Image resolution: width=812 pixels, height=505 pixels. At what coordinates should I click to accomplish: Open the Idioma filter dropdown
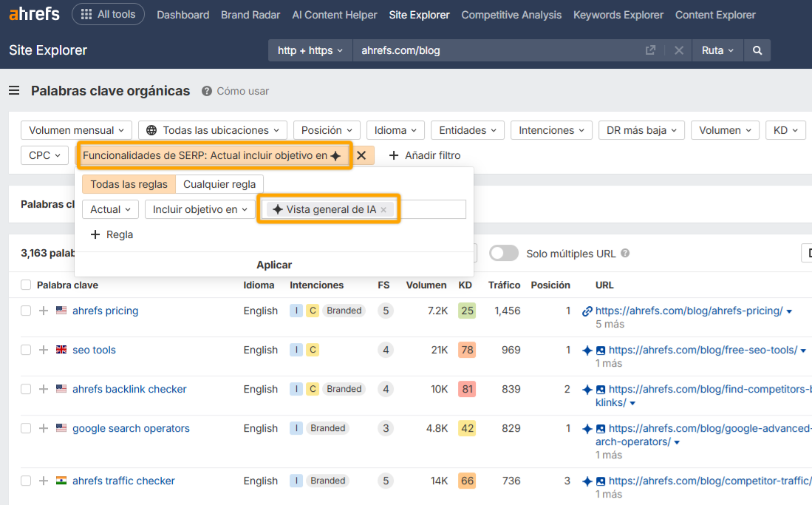395,130
